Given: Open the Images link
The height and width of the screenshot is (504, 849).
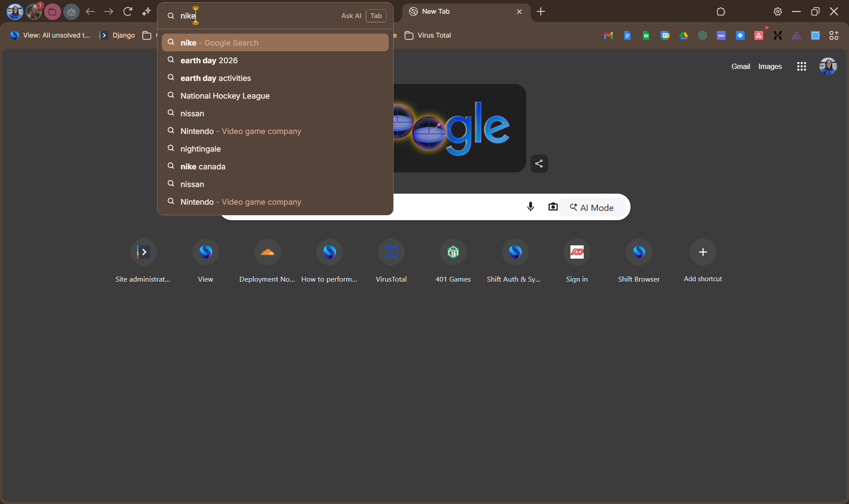Looking at the screenshot, I should click(770, 66).
